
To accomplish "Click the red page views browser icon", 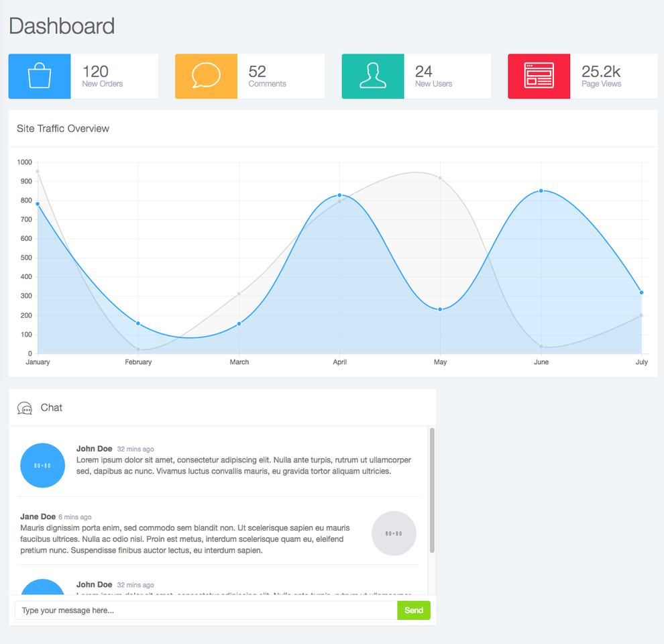I will pos(539,75).
